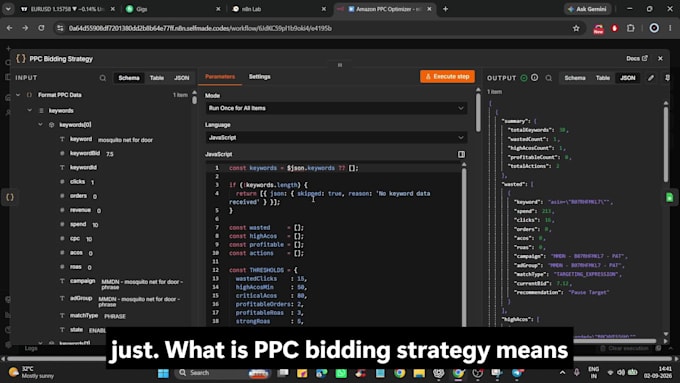Viewport: 680px width, 383px height.
Task: Select input Schema view
Action: (x=129, y=78)
